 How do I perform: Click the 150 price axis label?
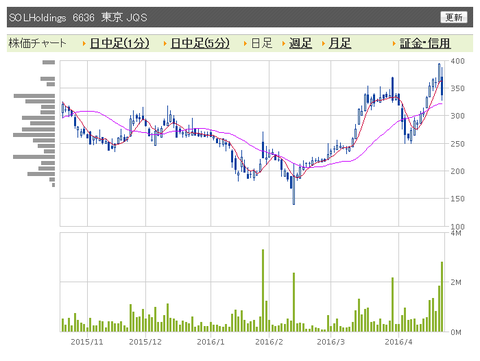458,199
